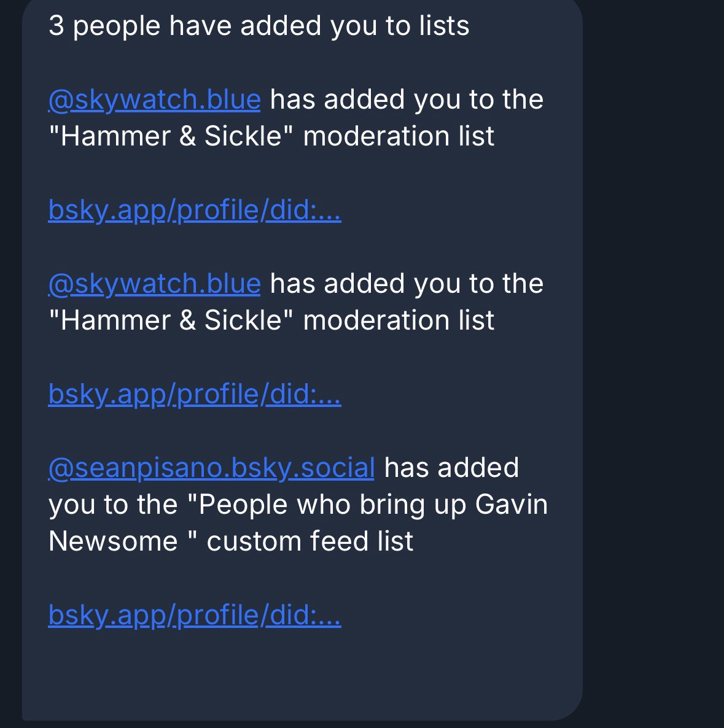Click empty space at message bubble bottom
Screen dimensions: 724x728
click(301, 681)
